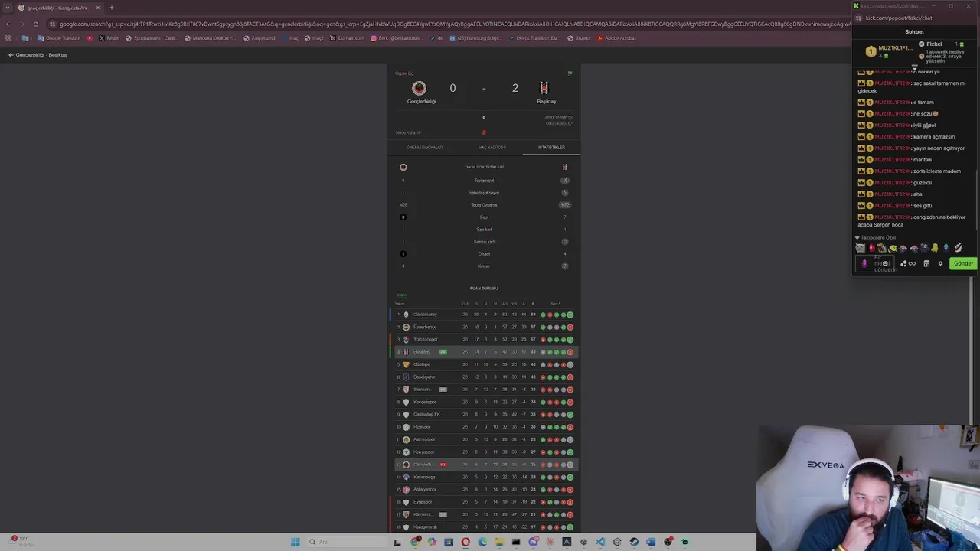This screenshot has width=980, height=551.
Task: Click the kick.com popout chat address
Action: click(899, 18)
